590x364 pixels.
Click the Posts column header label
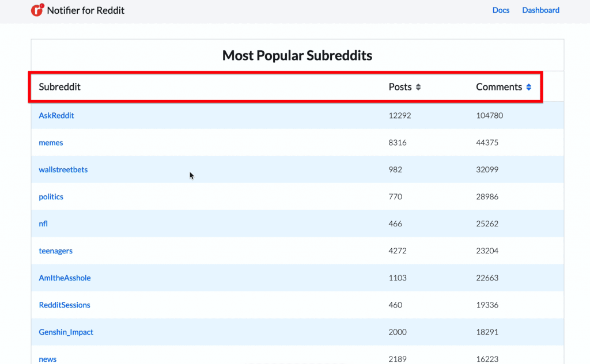coord(400,87)
